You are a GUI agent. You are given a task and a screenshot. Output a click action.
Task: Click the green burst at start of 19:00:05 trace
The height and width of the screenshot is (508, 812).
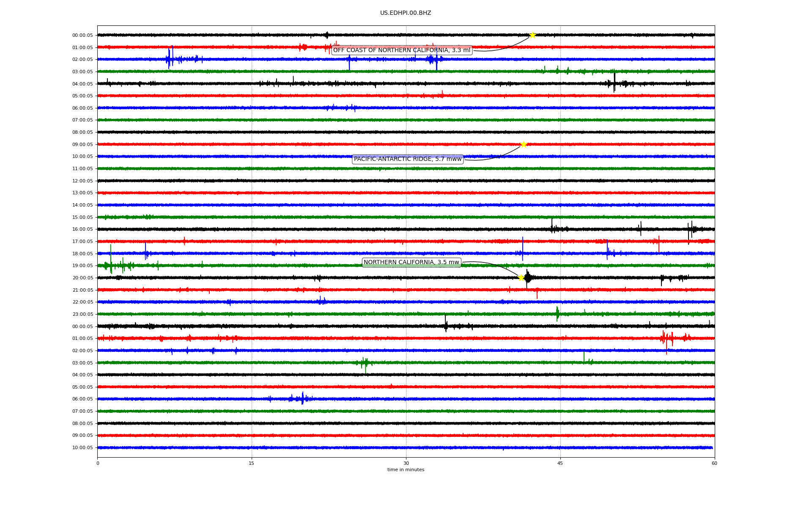coord(111,265)
